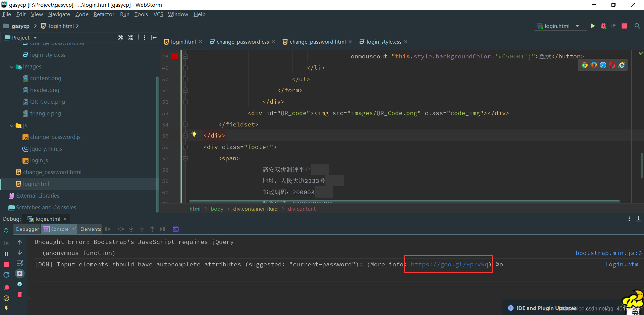The width and height of the screenshot is (644, 315).
Task: Collapse the js folder in Project tree
Action: point(11,125)
